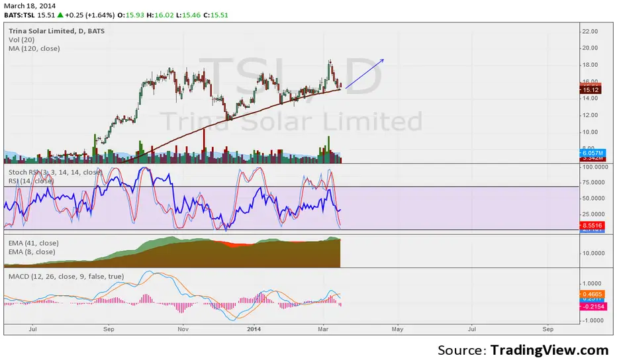Click the EMA (41, close) label
Image resolution: width=617 pixels, height=364 pixels.
point(34,243)
